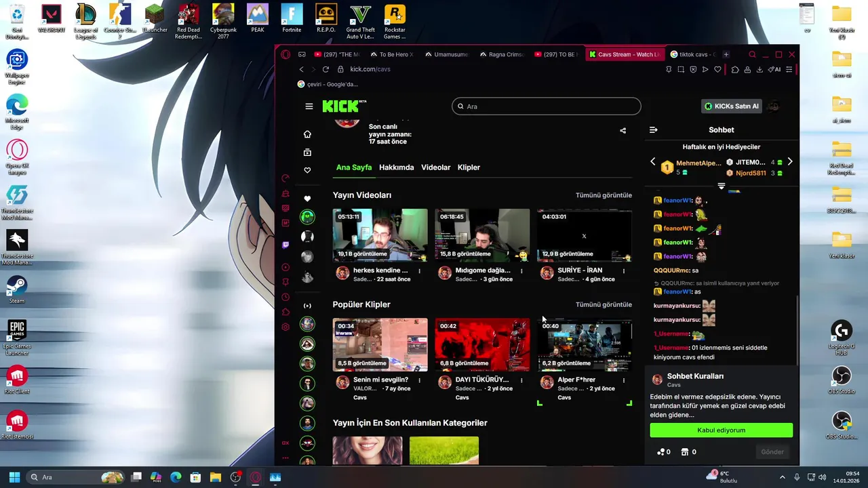Open the browser AI button
Viewport: 868px width, 488px height.
coord(774,69)
